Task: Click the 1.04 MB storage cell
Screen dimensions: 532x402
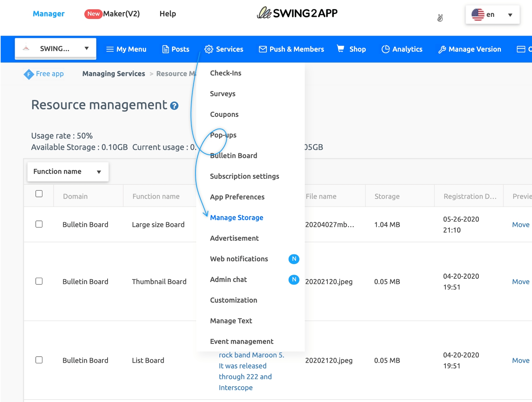Action: pyautogui.click(x=387, y=225)
